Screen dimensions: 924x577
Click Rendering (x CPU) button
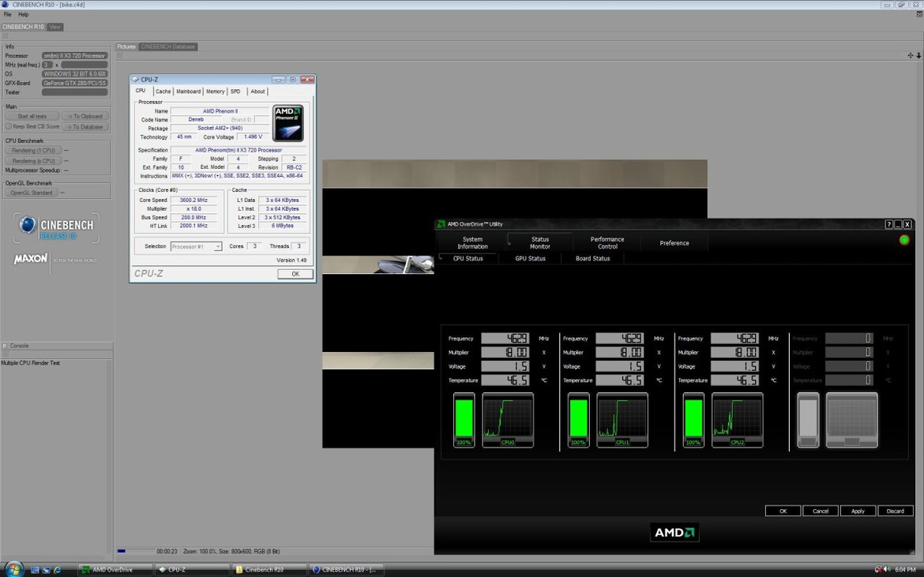pyautogui.click(x=33, y=161)
